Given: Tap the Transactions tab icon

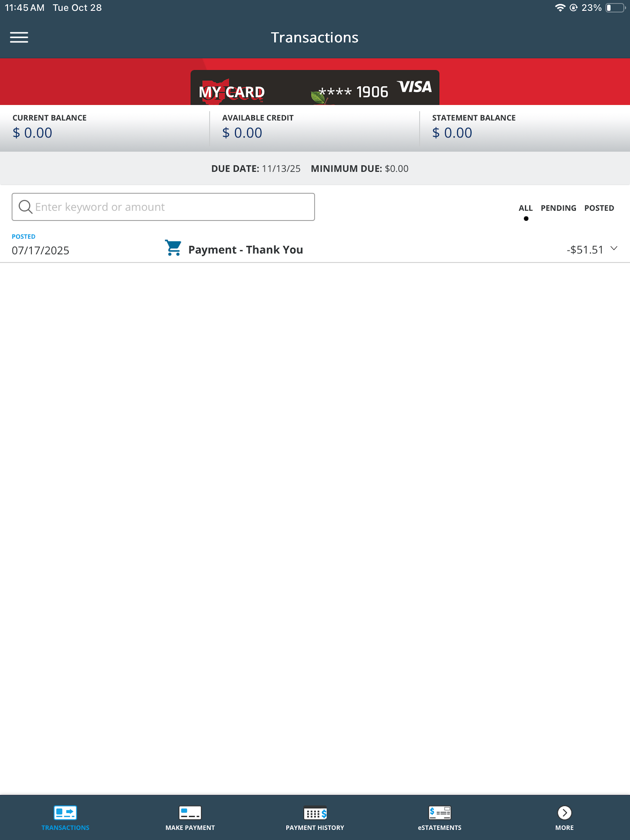Looking at the screenshot, I should [65, 813].
